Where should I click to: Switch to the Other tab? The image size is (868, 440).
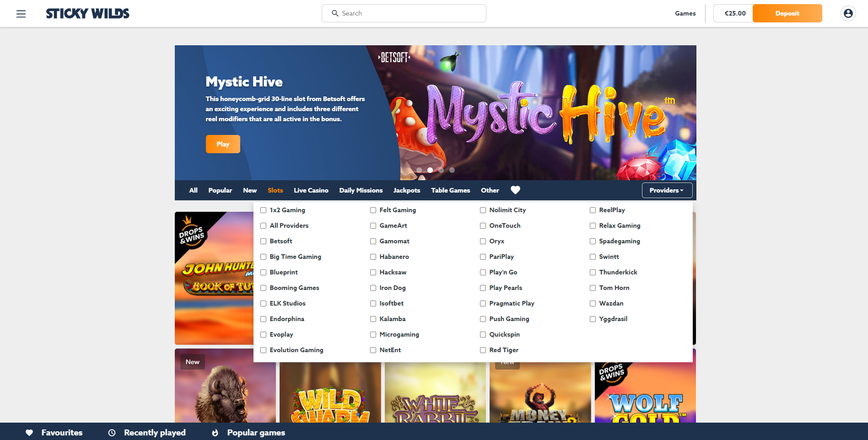[490, 190]
